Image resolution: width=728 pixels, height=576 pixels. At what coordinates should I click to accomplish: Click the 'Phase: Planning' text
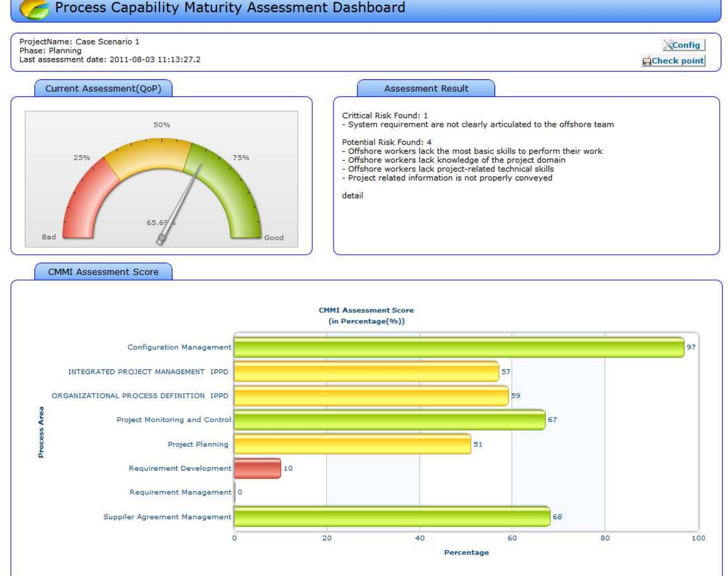50,51
